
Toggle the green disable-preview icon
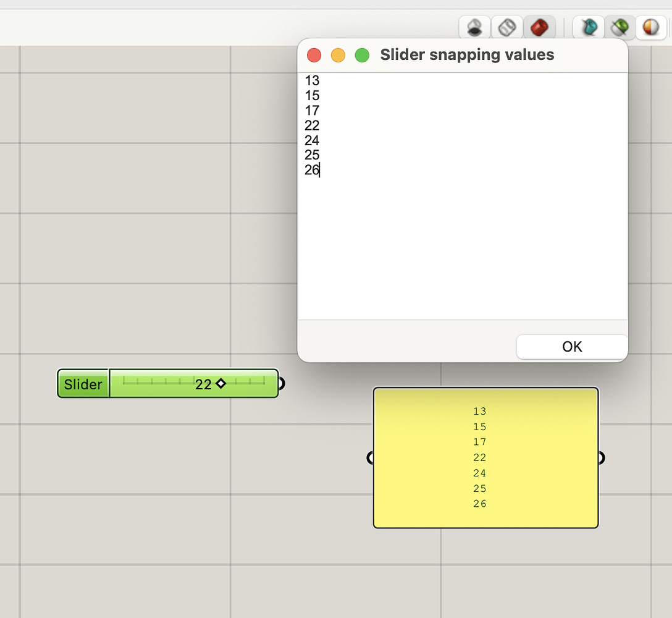619,27
